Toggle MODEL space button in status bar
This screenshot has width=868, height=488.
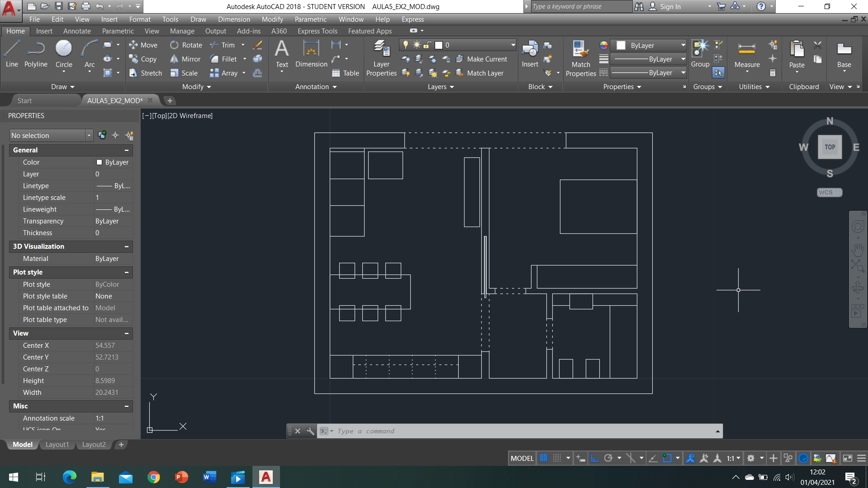522,458
